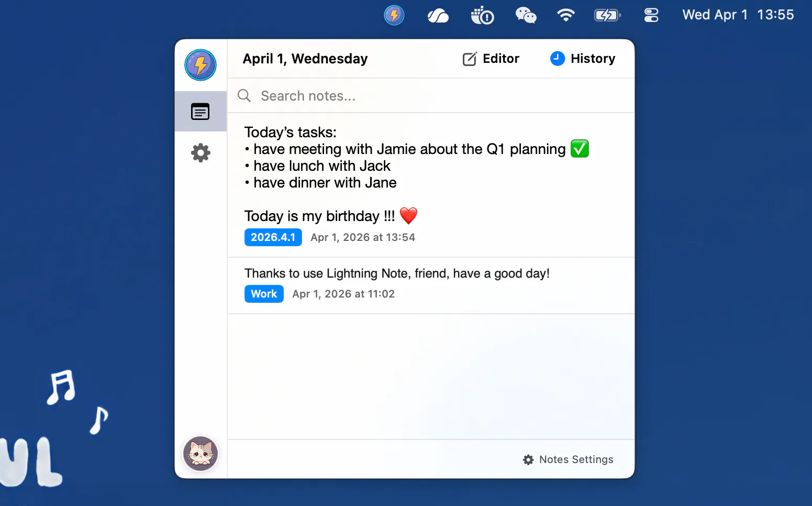Image resolution: width=812 pixels, height=506 pixels.
Task: Open the Wi-Fi status menu
Action: pos(566,15)
